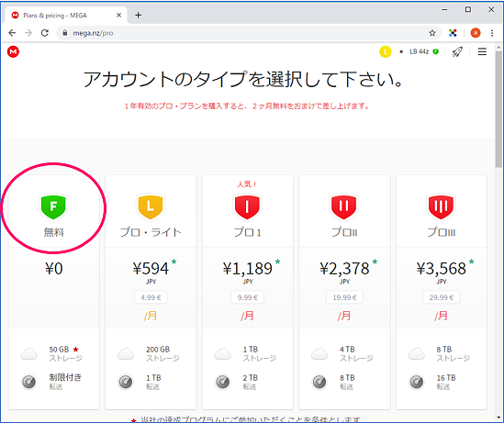This screenshot has width=504, height=423.
Task: Click the ¥3,568 price
Action: point(442,269)
